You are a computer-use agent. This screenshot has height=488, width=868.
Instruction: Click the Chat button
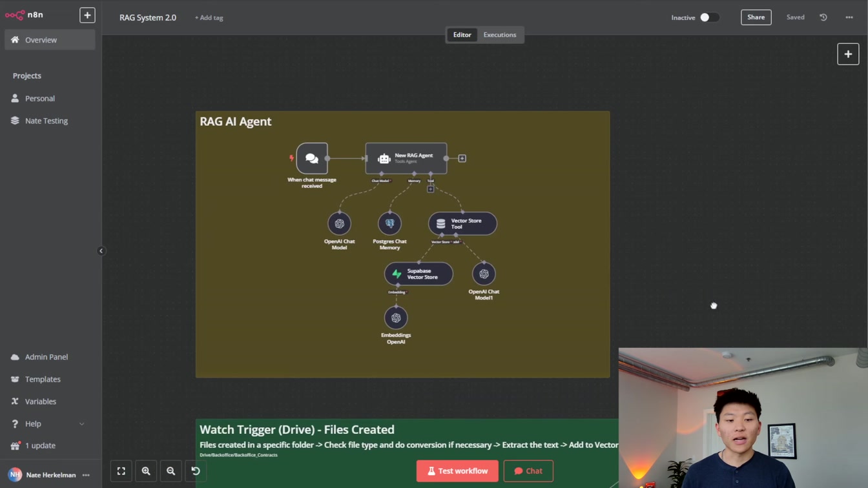tap(528, 471)
